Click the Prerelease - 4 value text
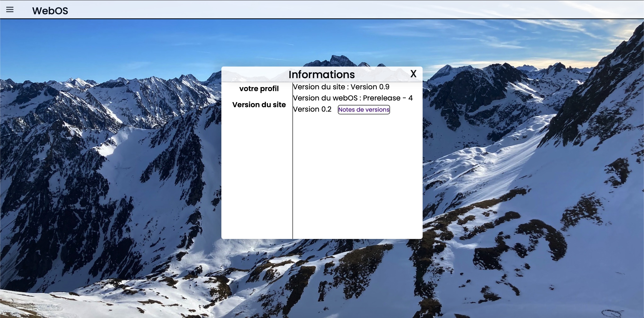Viewport: 644px width, 318px height. click(388, 98)
